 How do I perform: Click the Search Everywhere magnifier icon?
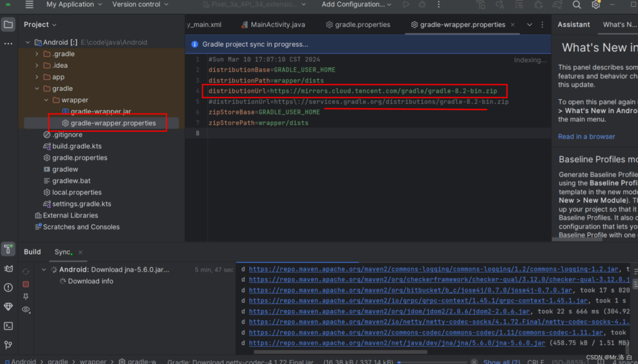click(x=576, y=5)
